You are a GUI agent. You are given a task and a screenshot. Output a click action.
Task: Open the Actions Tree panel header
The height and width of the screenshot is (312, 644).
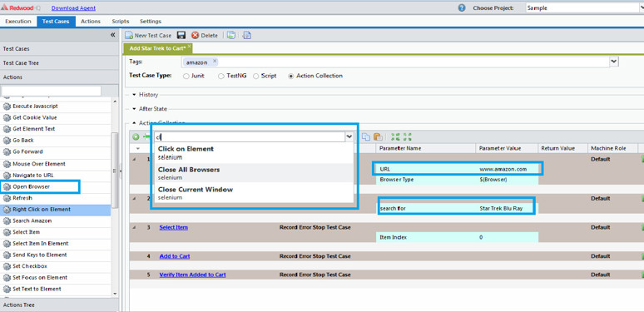60,305
